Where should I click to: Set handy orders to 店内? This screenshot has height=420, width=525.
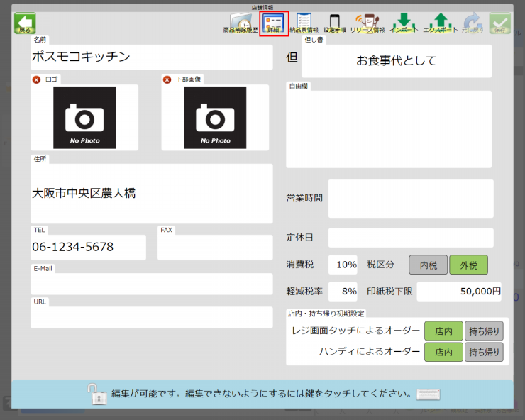click(x=443, y=352)
